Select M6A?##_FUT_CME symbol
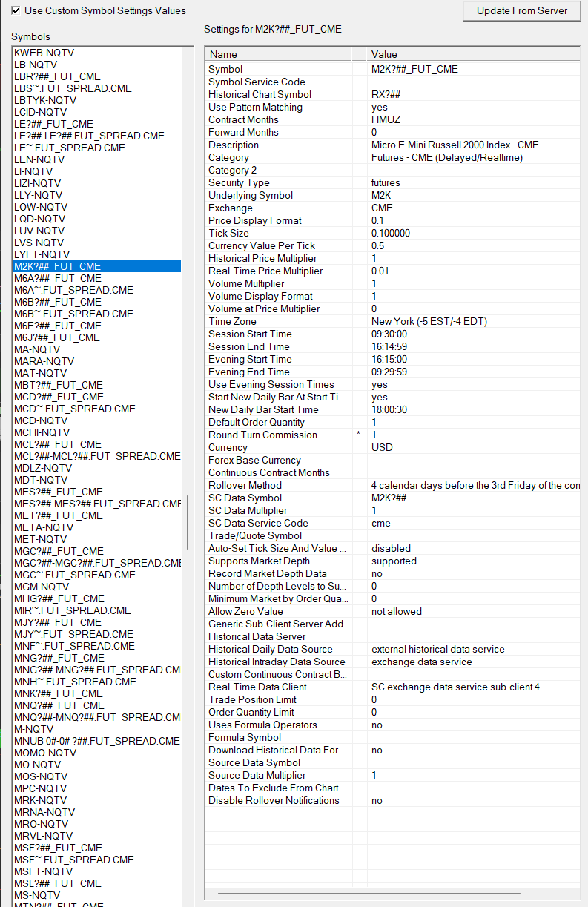Viewport: 588px width, 907px height. pos(57,278)
